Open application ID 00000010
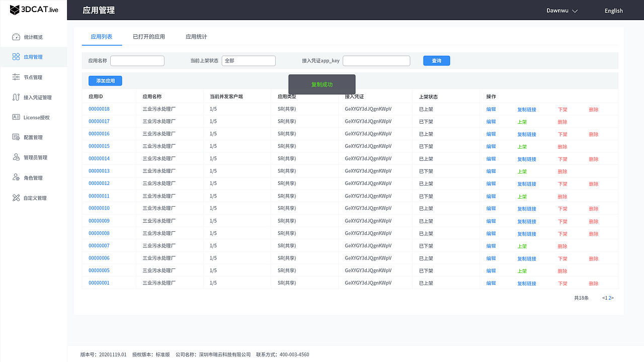Viewport: 644px width, 362px height. click(99, 208)
